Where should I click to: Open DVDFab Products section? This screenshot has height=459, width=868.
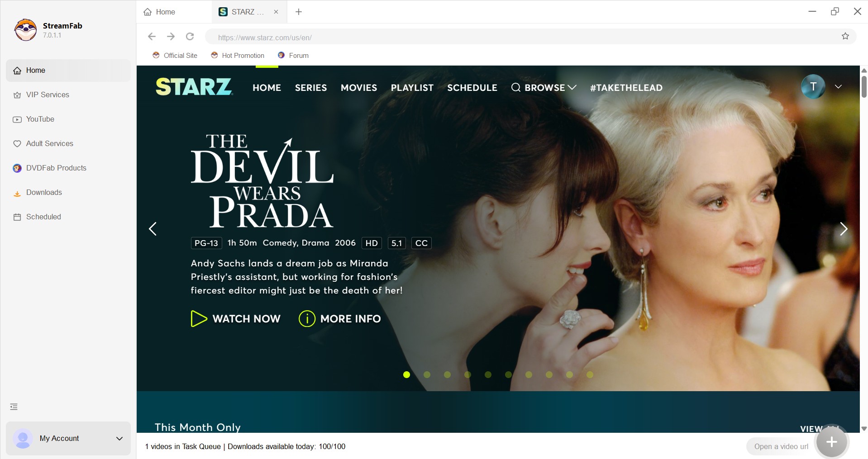point(56,168)
